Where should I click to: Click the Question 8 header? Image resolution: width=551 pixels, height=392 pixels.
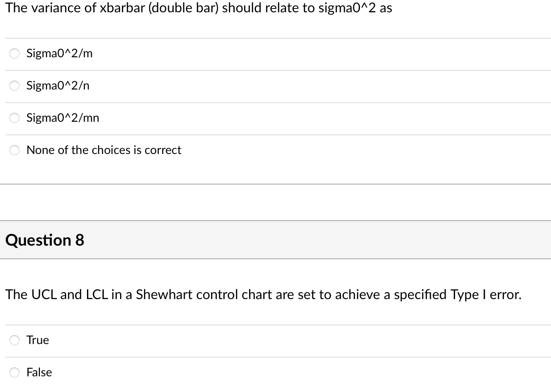click(x=45, y=240)
